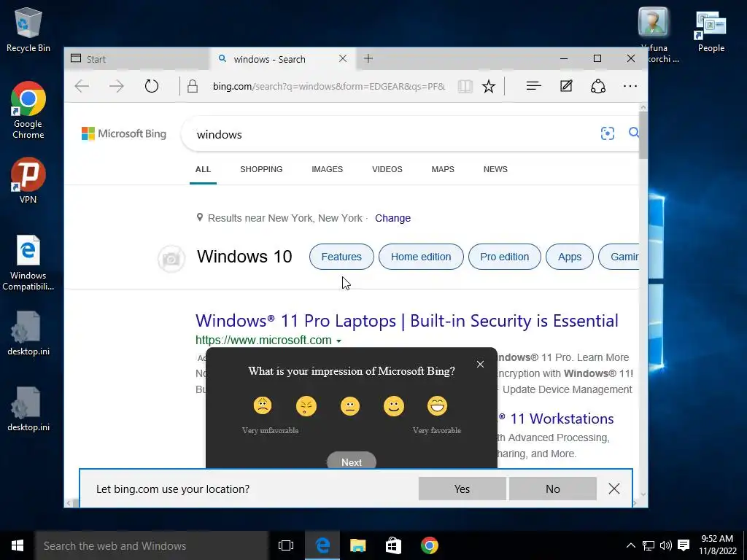Image resolution: width=747 pixels, height=560 pixels.
Task: Select the smiling fourth emoji rating
Action: point(394,406)
